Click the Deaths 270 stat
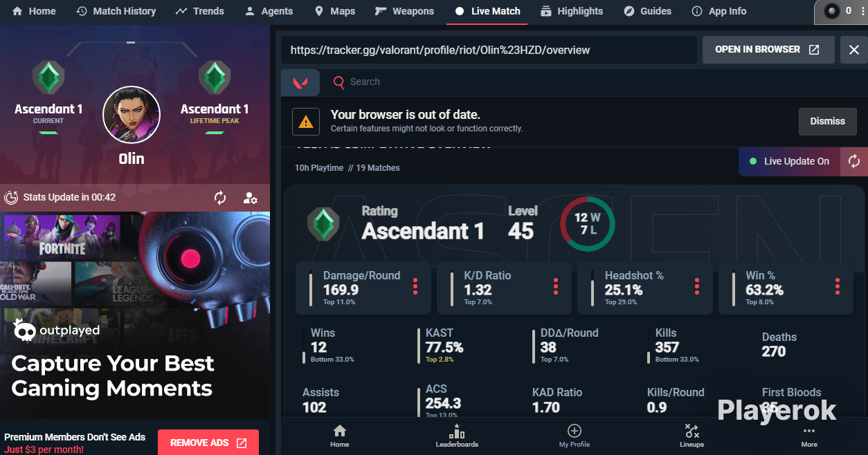Image resolution: width=868 pixels, height=455 pixels. [779, 344]
